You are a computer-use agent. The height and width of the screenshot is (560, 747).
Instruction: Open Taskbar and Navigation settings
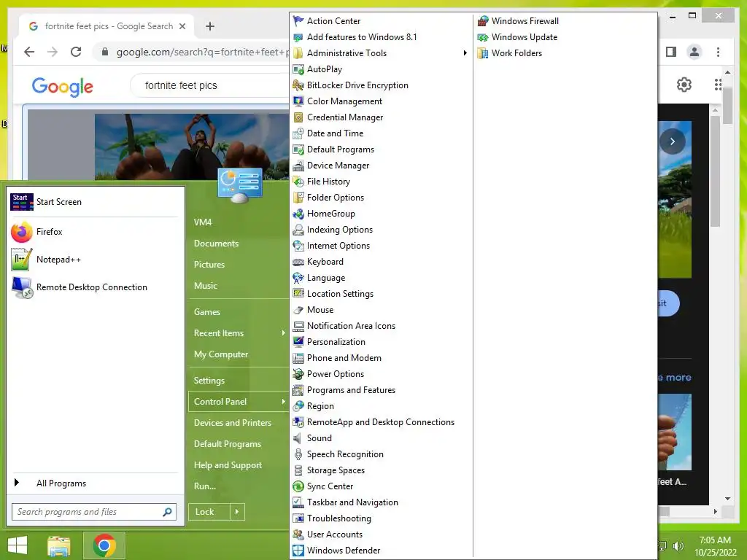click(352, 502)
